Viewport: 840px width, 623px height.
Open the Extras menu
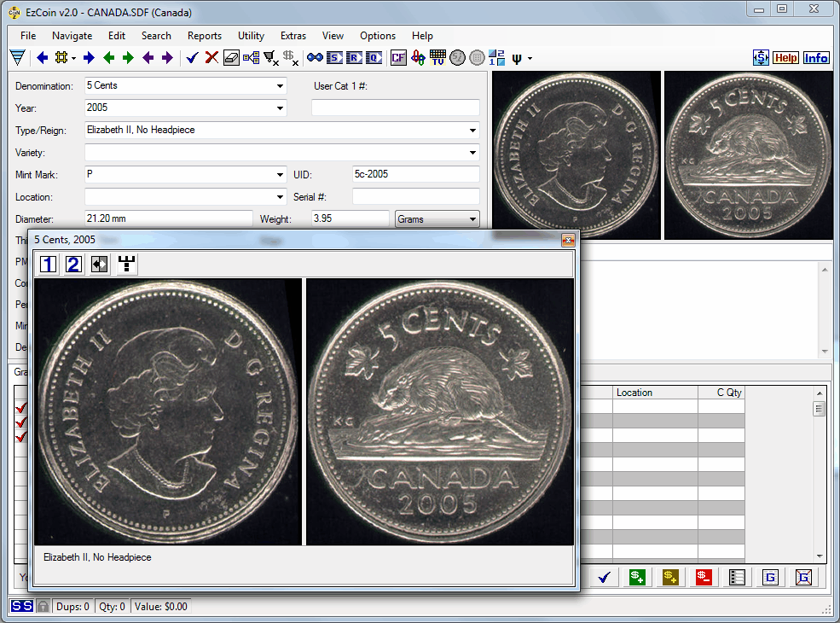293,36
